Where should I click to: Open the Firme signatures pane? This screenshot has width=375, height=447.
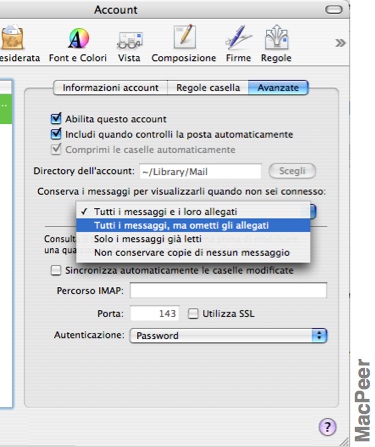tap(238, 44)
